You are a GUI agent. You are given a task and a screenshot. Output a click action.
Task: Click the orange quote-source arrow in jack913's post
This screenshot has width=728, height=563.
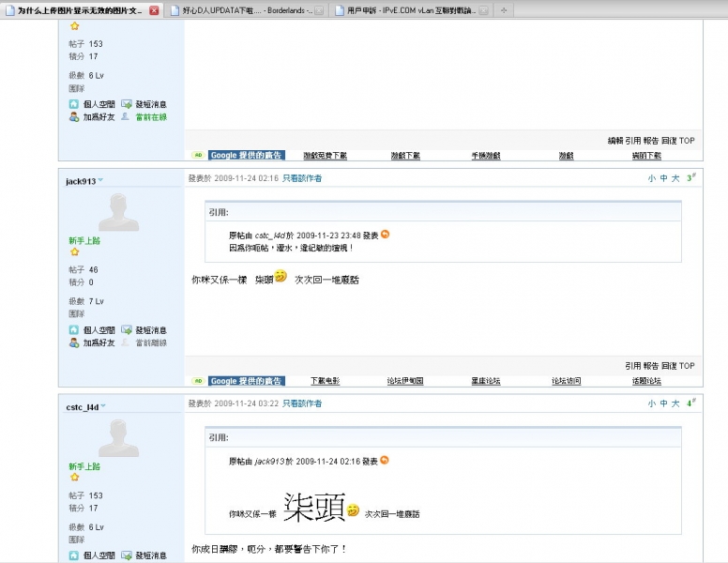[385, 235]
